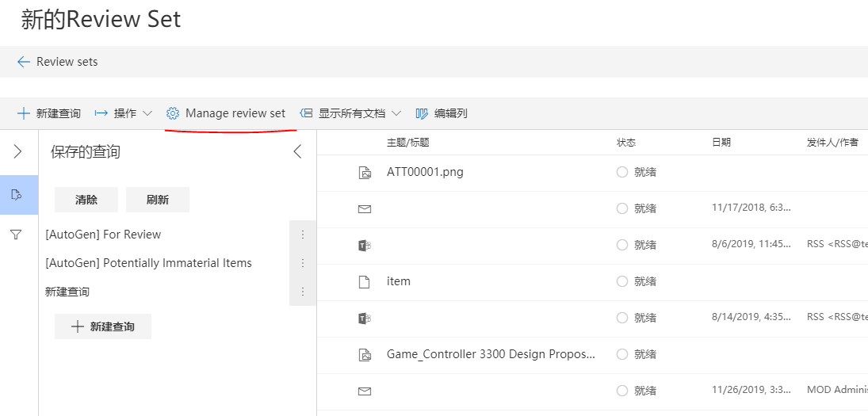The width and height of the screenshot is (868, 416).
Task: Collapse the 保存的查询 panel
Action: tap(298, 151)
